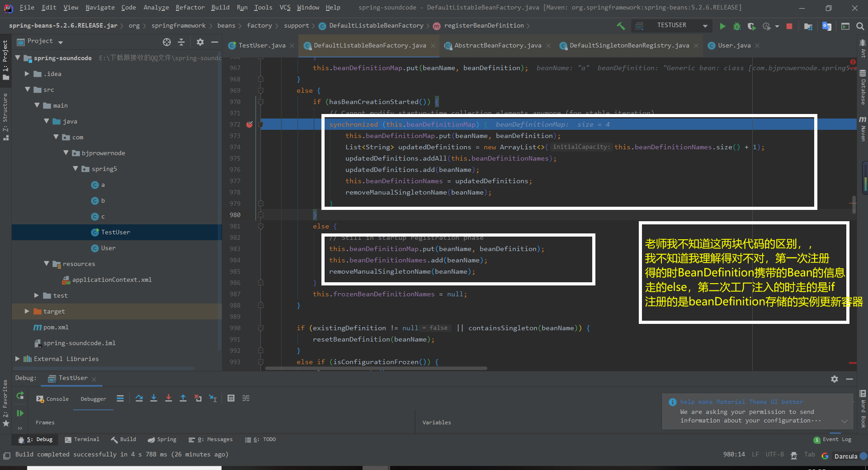Toggle code folding marker at line 981

(261, 226)
